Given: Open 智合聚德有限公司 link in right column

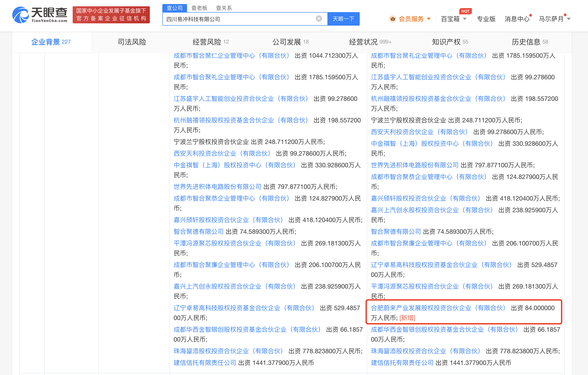Looking at the screenshot, I should (x=396, y=232).
